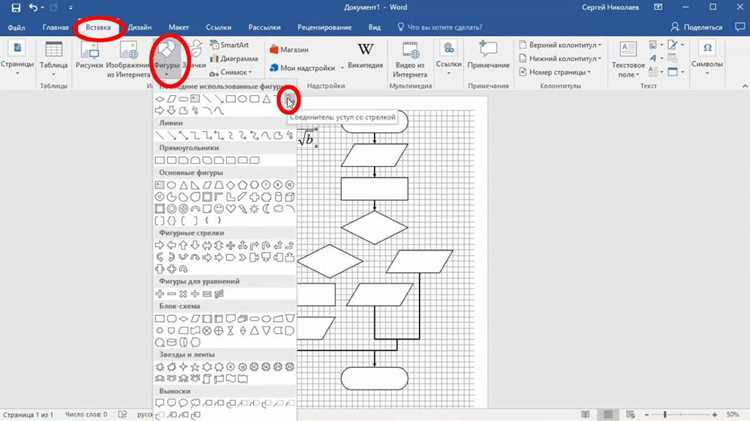Choose the first rectangle under Прямоугольники
The width and height of the screenshot is (750, 421).
click(160, 160)
